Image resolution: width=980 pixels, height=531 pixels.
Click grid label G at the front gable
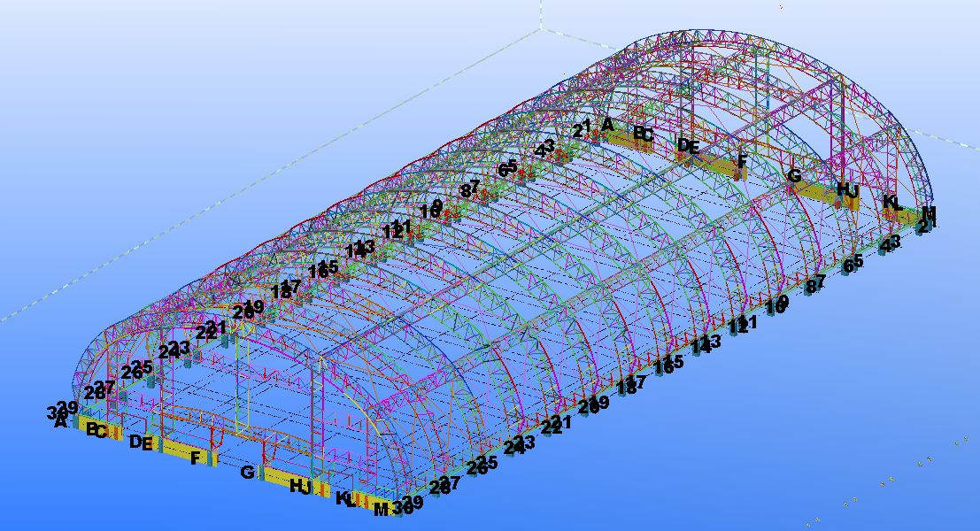coord(247,473)
